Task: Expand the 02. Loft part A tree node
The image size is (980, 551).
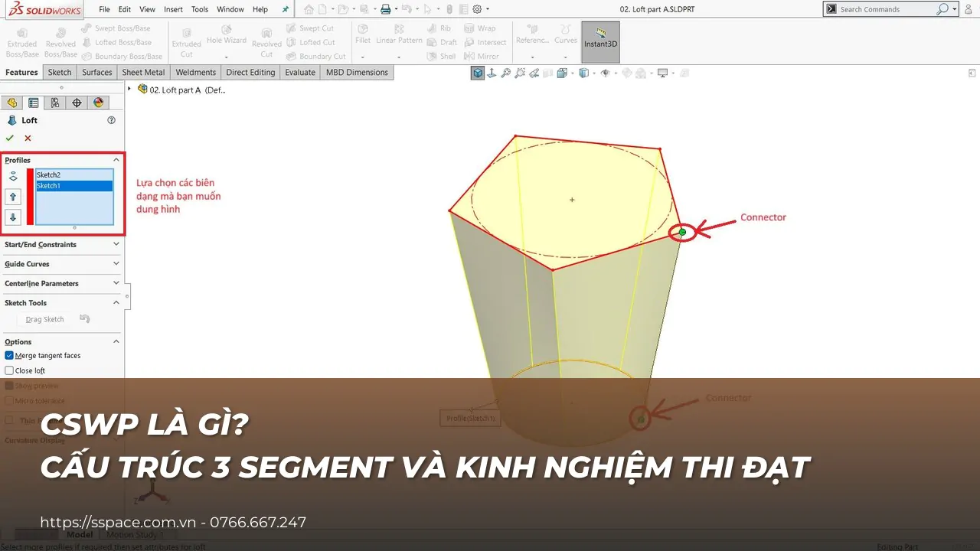Action: point(129,89)
